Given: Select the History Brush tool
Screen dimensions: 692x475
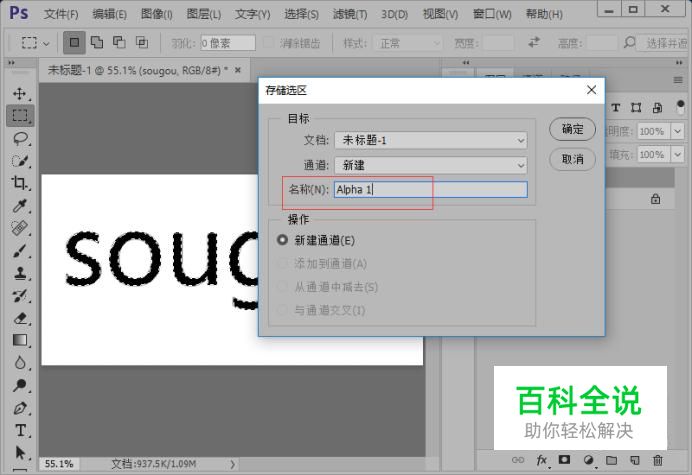Looking at the screenshot, I should coord(20,296).
